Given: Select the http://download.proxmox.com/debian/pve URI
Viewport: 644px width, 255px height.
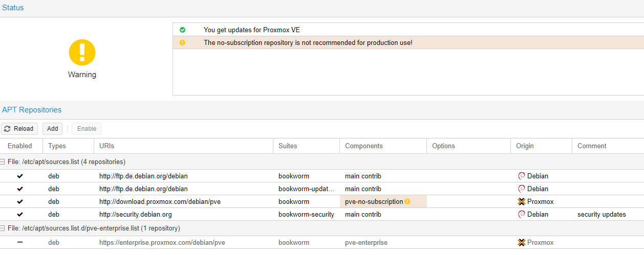Looking at the screenshot, I should pos(160,201).
